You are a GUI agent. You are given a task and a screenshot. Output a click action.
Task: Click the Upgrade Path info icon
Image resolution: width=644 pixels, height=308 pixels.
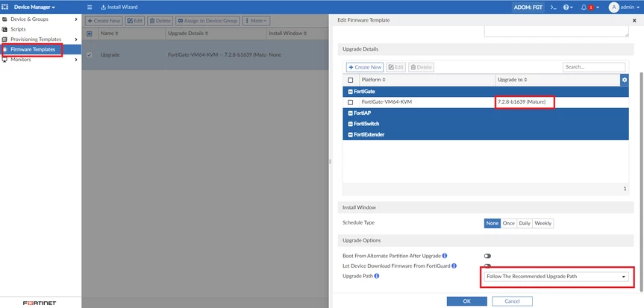click(376, 277)
